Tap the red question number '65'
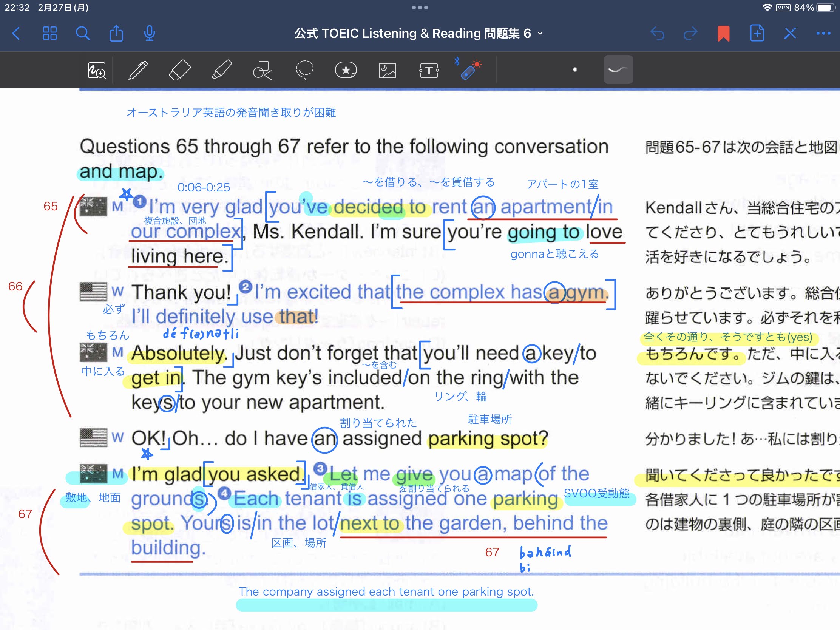This screenshot has width=840, height=630. [x=51, y=206]
